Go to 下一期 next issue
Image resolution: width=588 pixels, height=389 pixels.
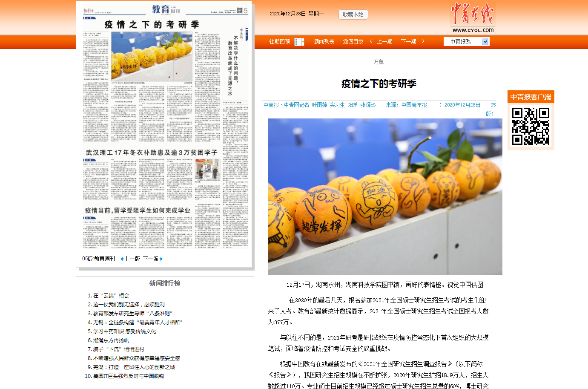[409, 42]
